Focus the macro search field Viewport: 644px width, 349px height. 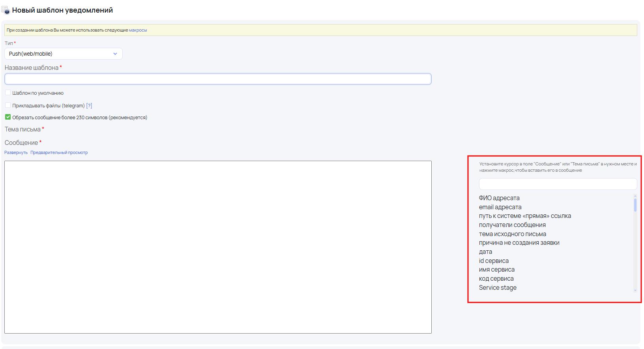[x=558, y=184]
